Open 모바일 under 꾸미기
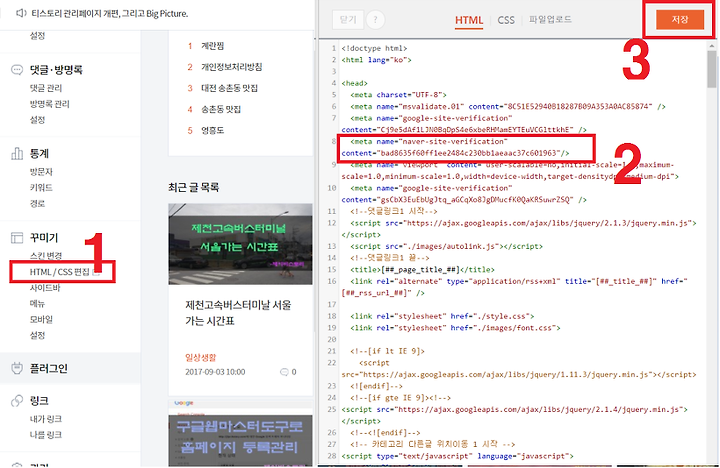 (41, 320)
